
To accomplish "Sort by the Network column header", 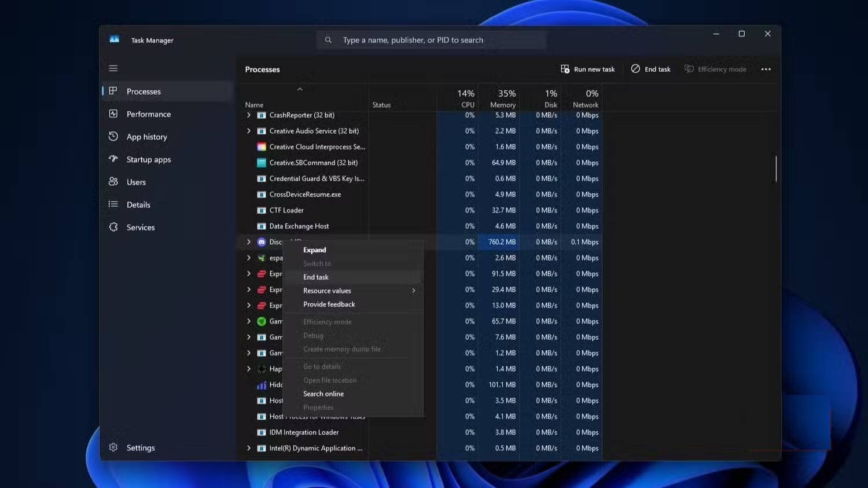I will click(582, 98).
